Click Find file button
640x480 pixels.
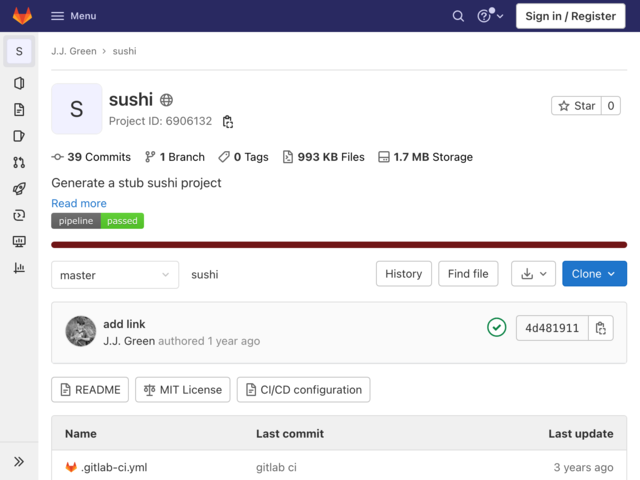click(468, 274)
